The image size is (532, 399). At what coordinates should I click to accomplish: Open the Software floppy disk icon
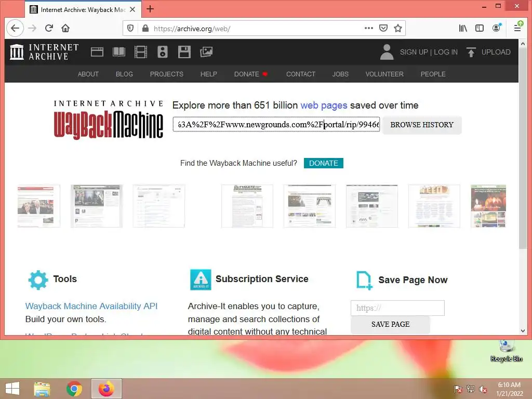point(184,52)
